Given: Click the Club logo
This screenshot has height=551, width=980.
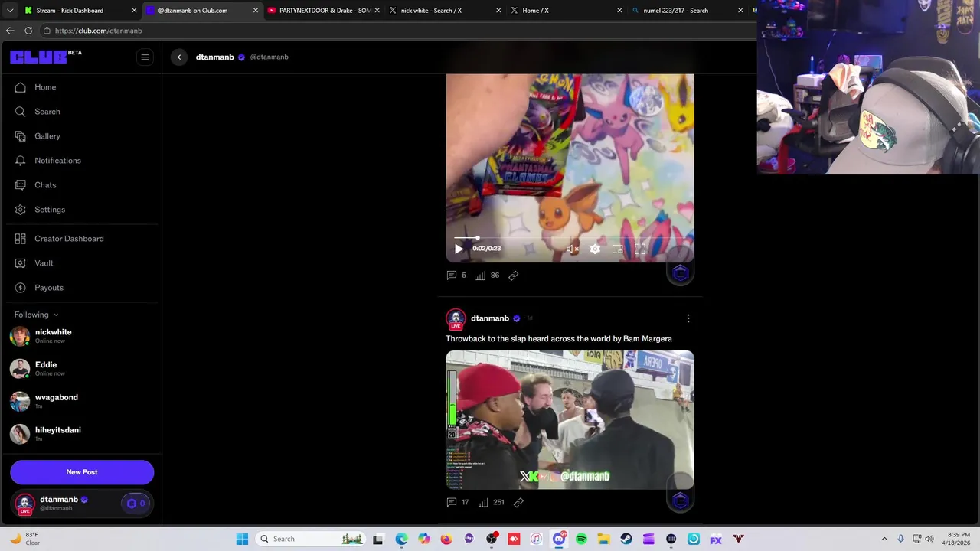Looking at the screenshot, I should pyautogui.click(x=39, y=57).
